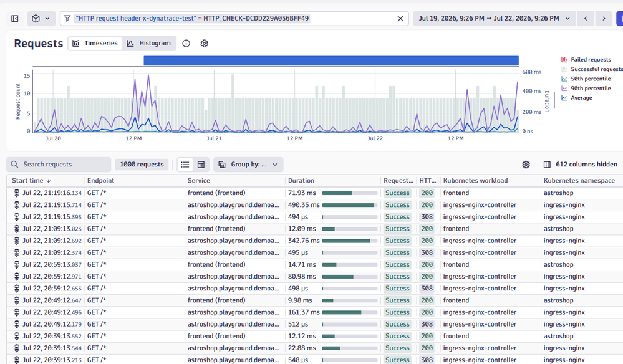Open the timeframe selector dropdown
The height and width of the screenshot is (364, 623).
coord(495,19)
